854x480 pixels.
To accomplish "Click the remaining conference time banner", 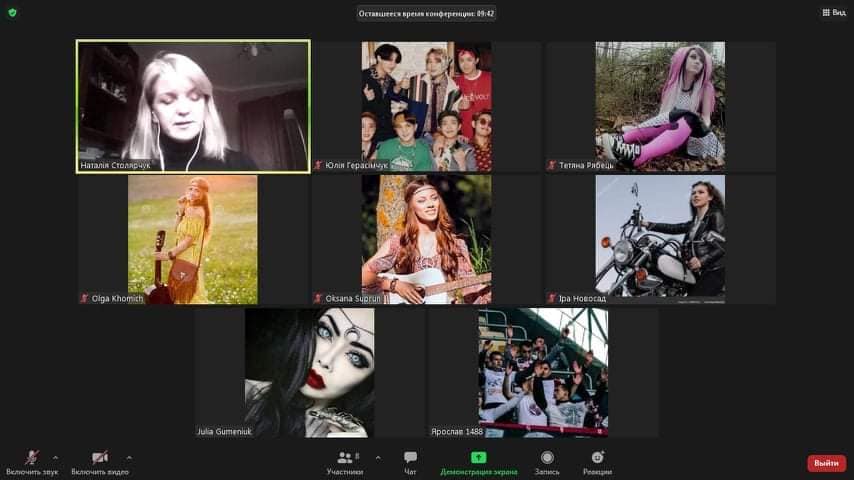I will (x=427, y=13).
